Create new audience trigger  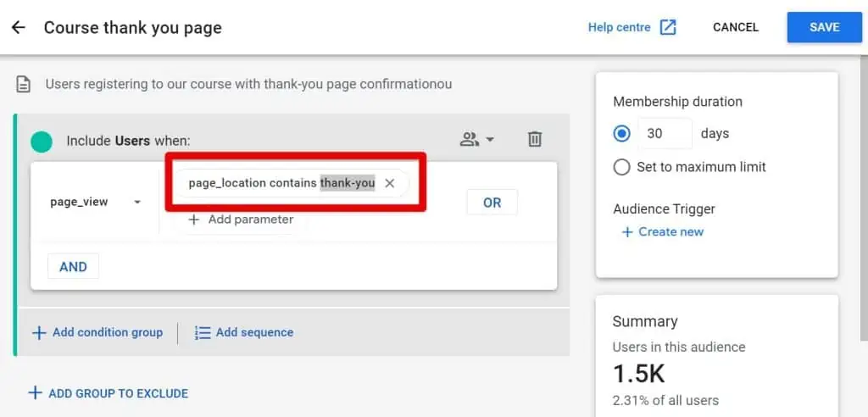(x=662, y=231)
